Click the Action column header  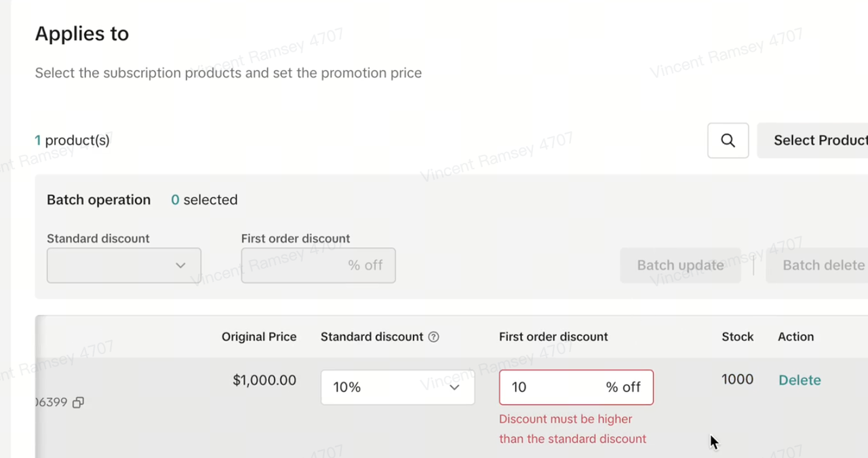click(795, 337)
